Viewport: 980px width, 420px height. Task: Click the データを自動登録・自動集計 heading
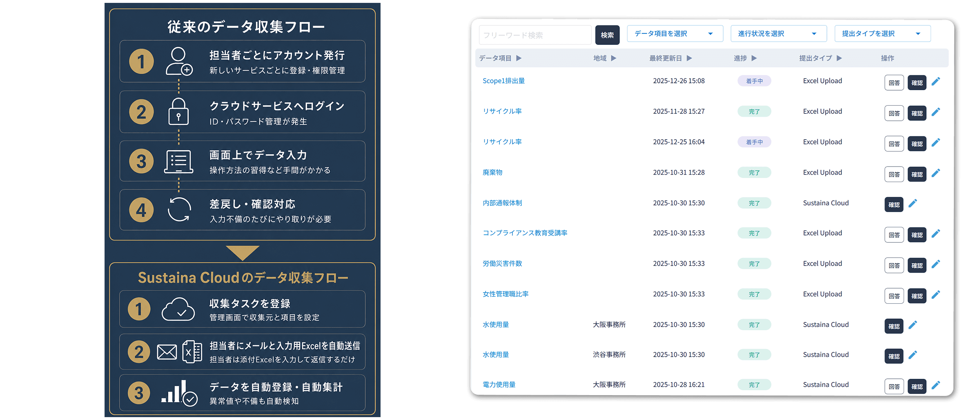276,387
